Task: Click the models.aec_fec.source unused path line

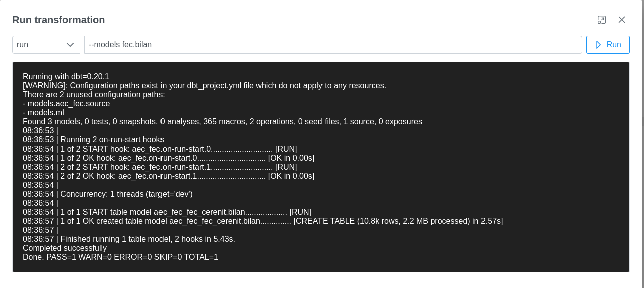Action: [x=66, y=104]
